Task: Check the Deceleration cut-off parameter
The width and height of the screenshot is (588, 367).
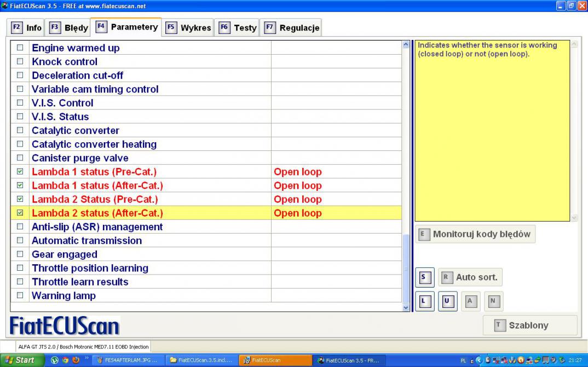Action: 20,75
